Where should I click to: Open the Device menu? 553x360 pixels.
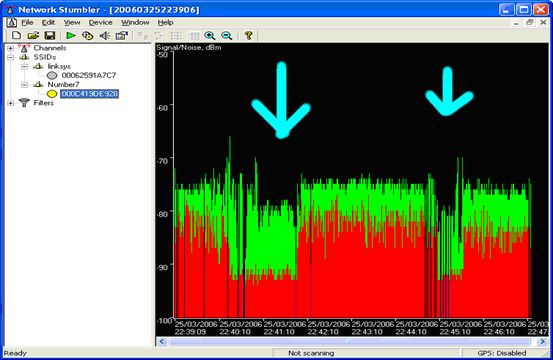coord(100,23)
